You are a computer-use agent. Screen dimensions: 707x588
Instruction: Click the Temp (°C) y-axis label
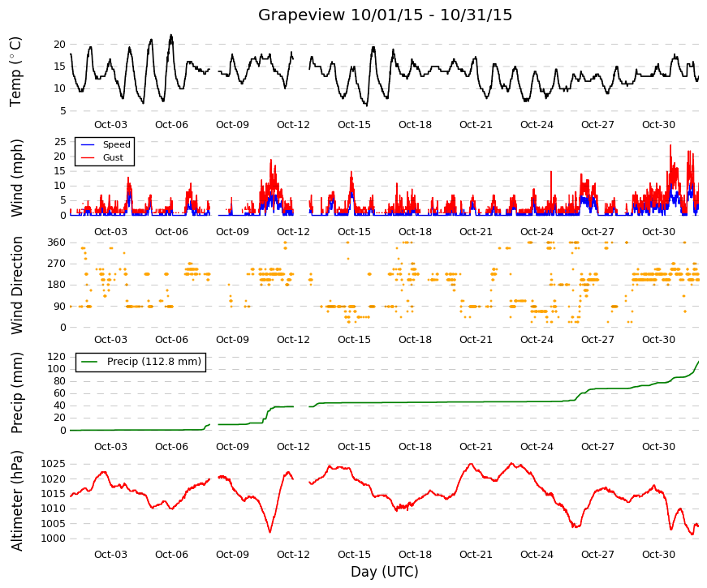15,71
